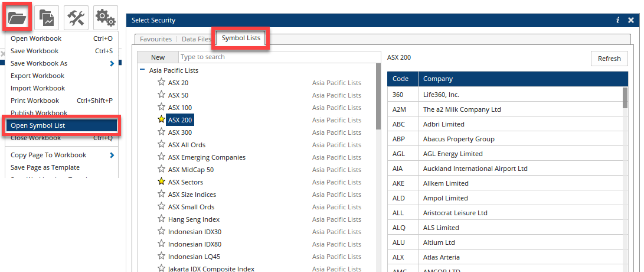Screen dimensions: 644x272
Task: Select the ASX Sectors list name
Action: tap(185, 182)
